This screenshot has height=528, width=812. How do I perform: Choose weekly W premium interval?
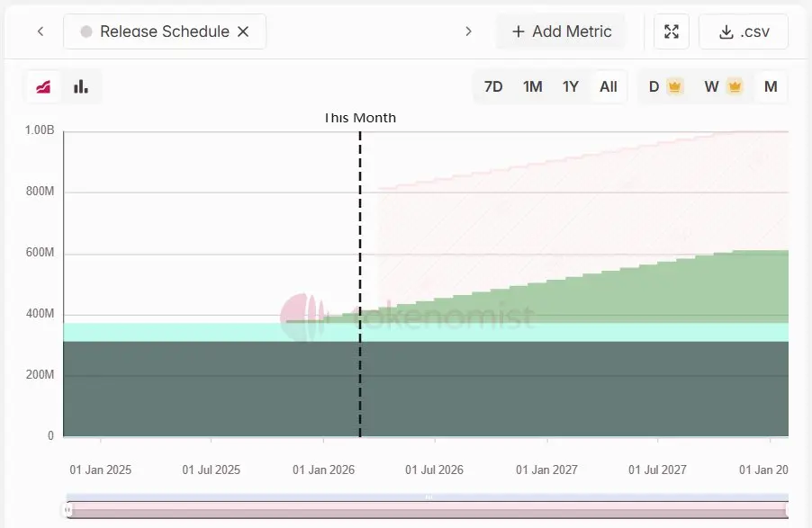(x=724, y=86)
